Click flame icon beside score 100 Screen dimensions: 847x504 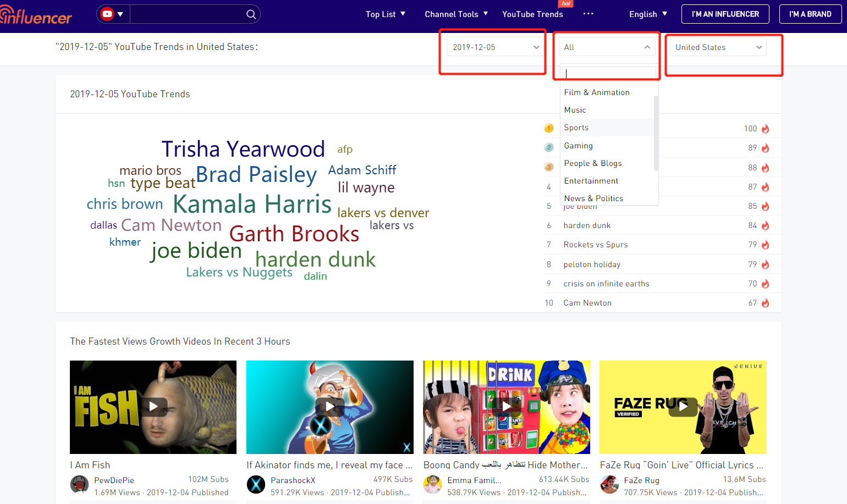tap(765, 129)
